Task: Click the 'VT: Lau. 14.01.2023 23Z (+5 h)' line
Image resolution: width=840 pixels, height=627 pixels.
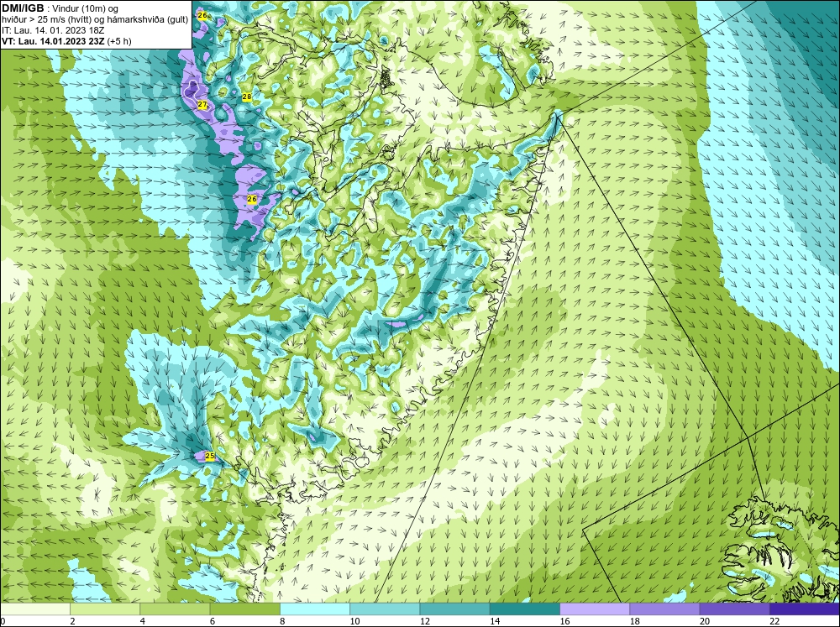Action: point(66,41)
